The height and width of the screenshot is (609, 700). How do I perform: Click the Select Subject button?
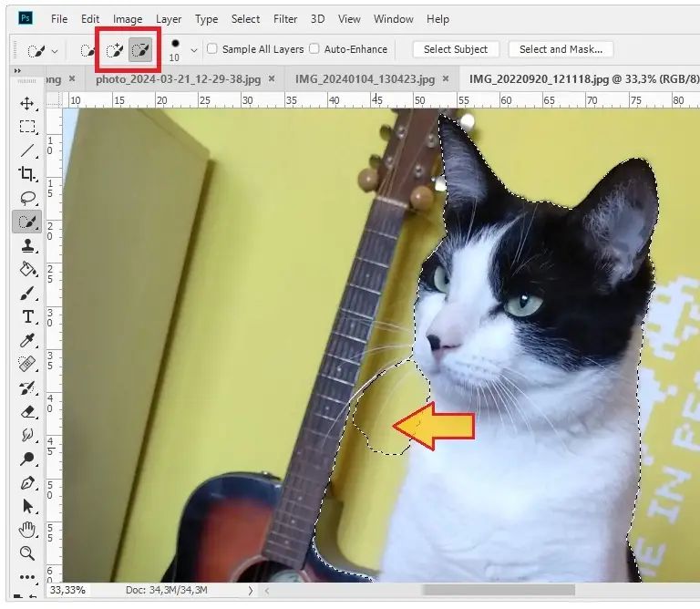(x=456, y=49)
